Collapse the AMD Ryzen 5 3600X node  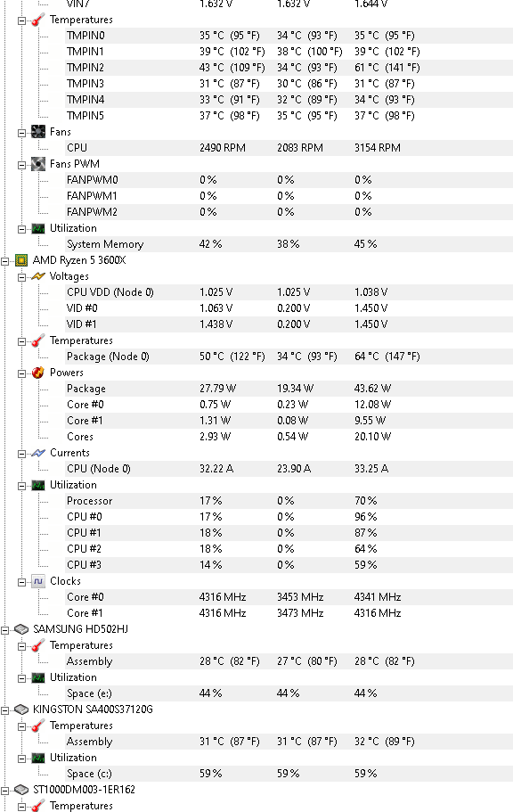pyautogui.click(x=4, y=261)
